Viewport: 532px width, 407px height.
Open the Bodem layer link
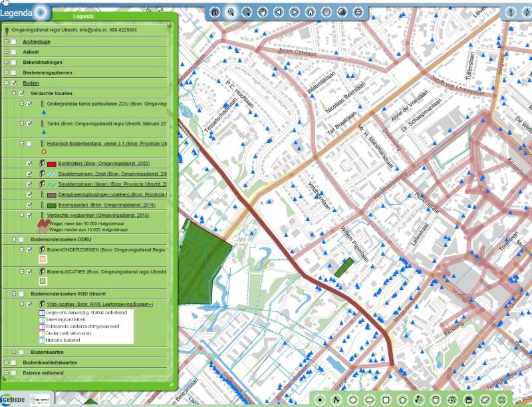click(x=31, y=83)
